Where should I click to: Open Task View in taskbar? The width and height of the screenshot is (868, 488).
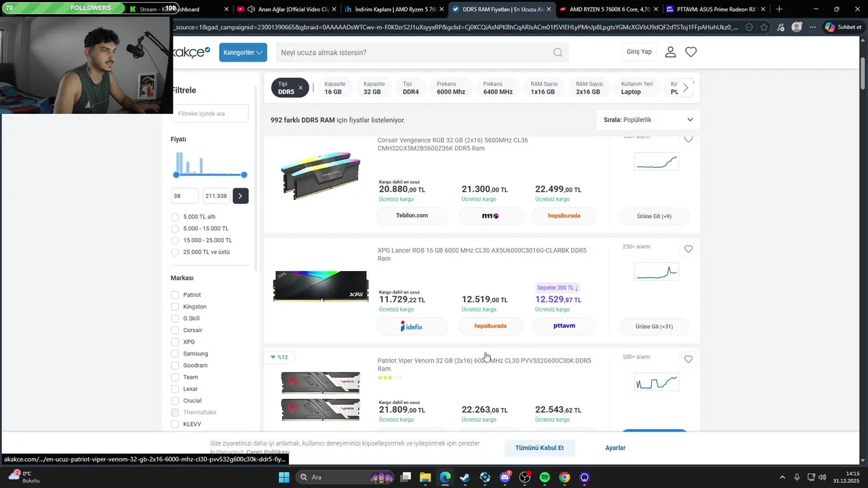pos(405,477)
